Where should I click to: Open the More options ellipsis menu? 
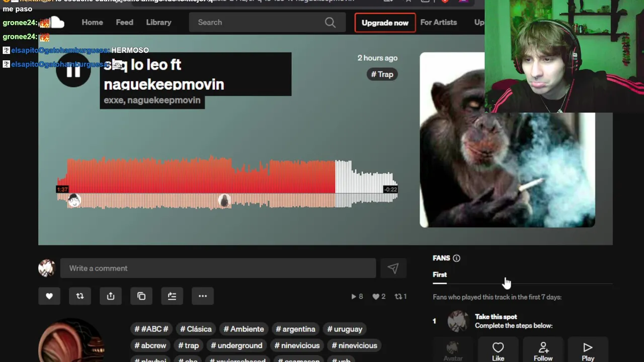click(x=203, y=296)
